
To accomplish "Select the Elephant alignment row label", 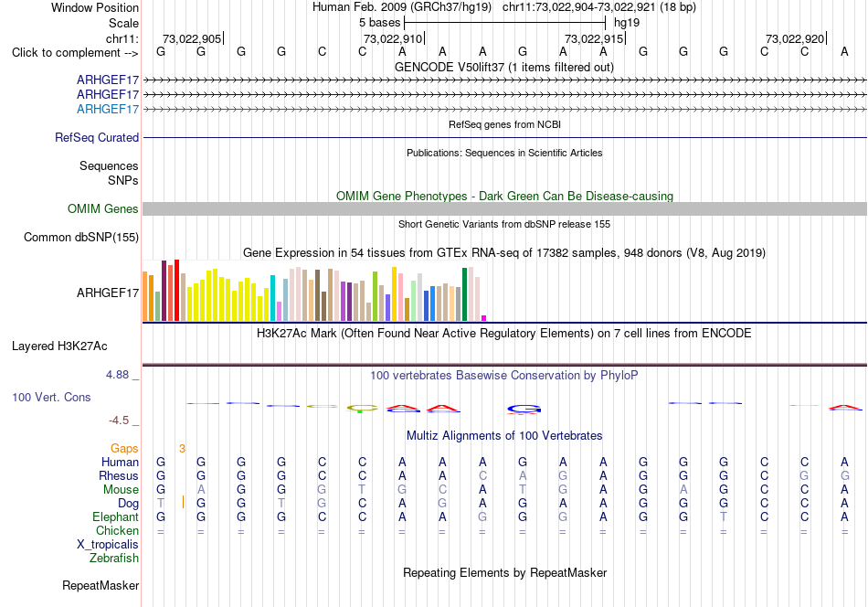I will point(115,516).
